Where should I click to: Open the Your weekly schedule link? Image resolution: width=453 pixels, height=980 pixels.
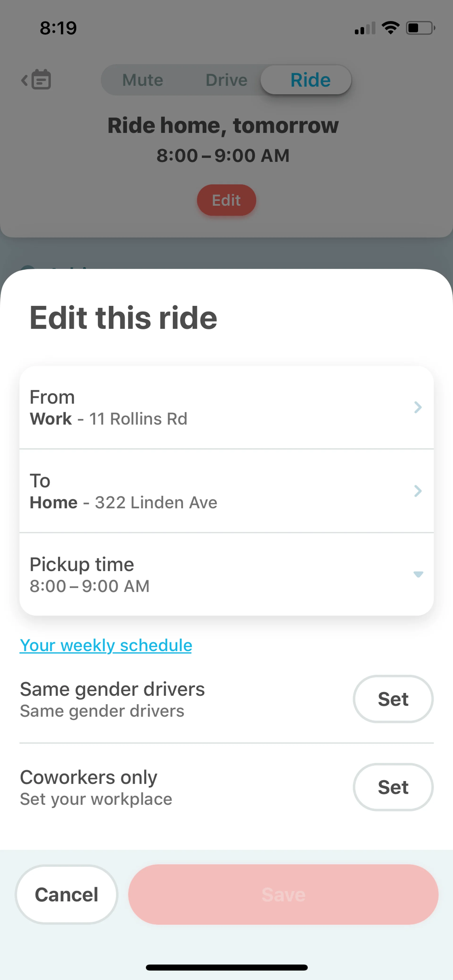(106, 645)
